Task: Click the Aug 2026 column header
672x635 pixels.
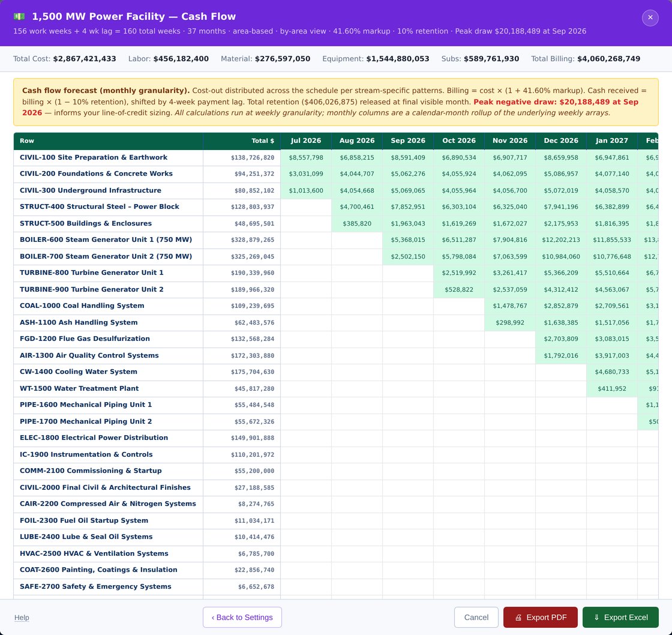Action: (x=356, y=140)
